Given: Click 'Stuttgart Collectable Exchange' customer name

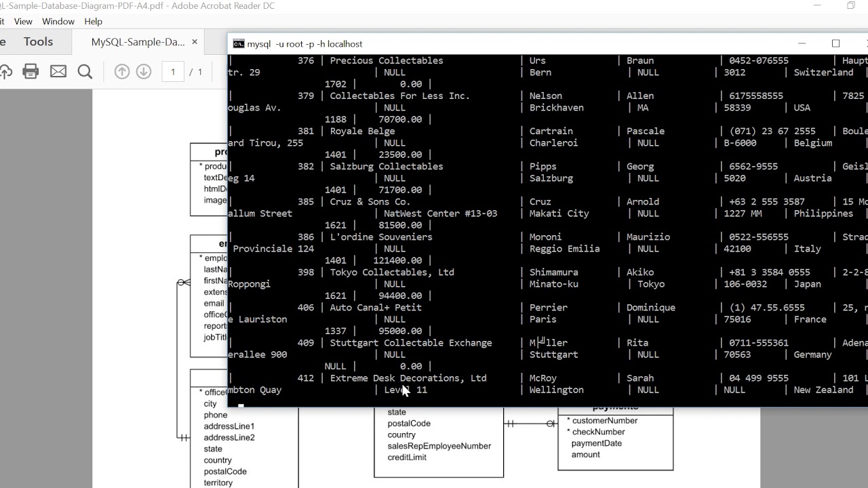Looking at the screenshot, I should 411,342.
